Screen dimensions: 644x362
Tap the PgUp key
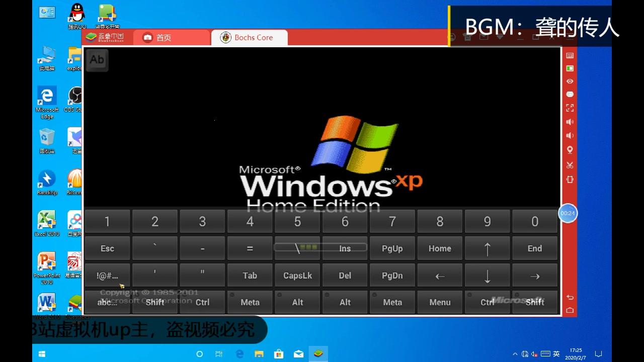pos(392,248)
